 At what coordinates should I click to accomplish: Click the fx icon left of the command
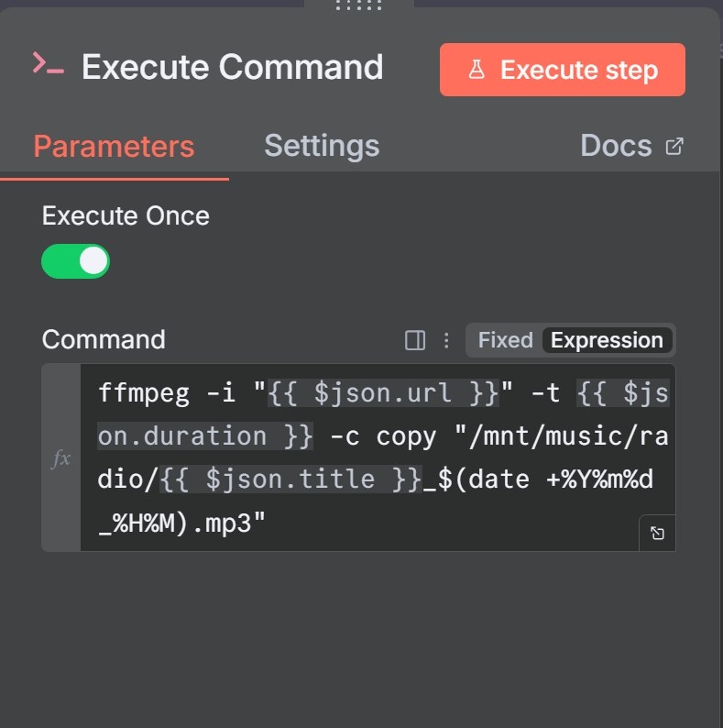60,458
